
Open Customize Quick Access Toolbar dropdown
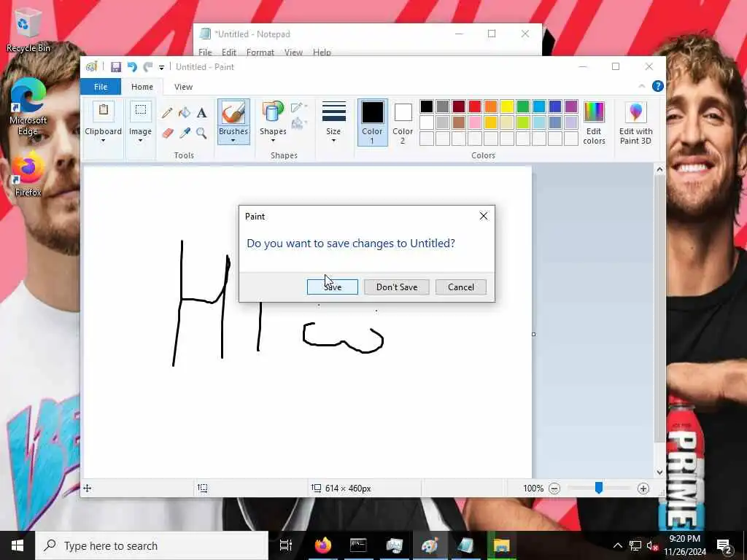click(161, 68)
